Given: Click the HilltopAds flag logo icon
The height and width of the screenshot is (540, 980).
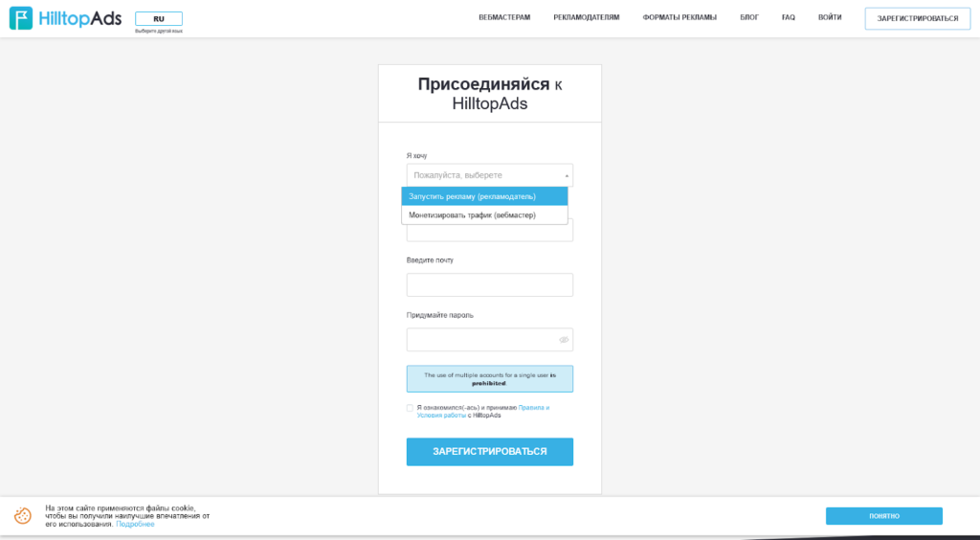Looking at the screenshot, I should [21, 18].
